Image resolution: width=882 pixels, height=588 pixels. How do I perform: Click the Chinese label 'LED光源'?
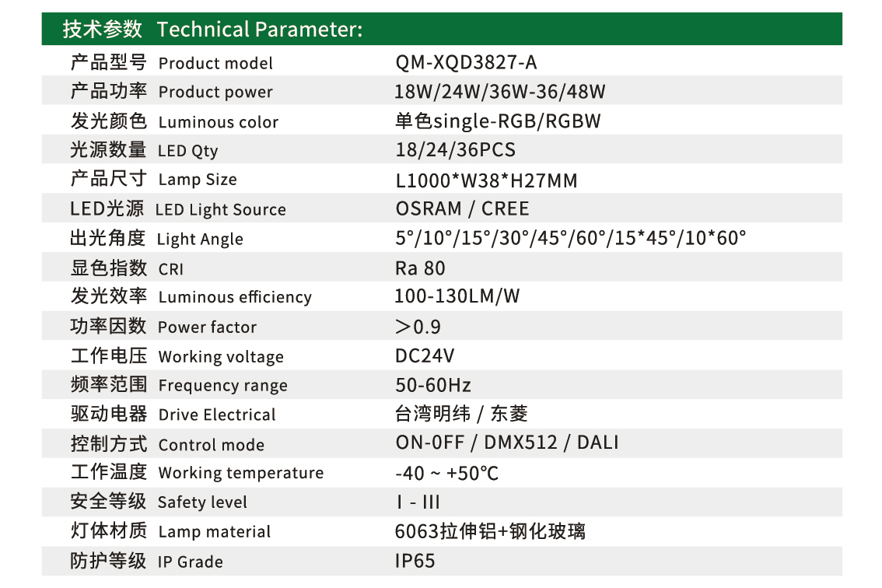point(107,208)
